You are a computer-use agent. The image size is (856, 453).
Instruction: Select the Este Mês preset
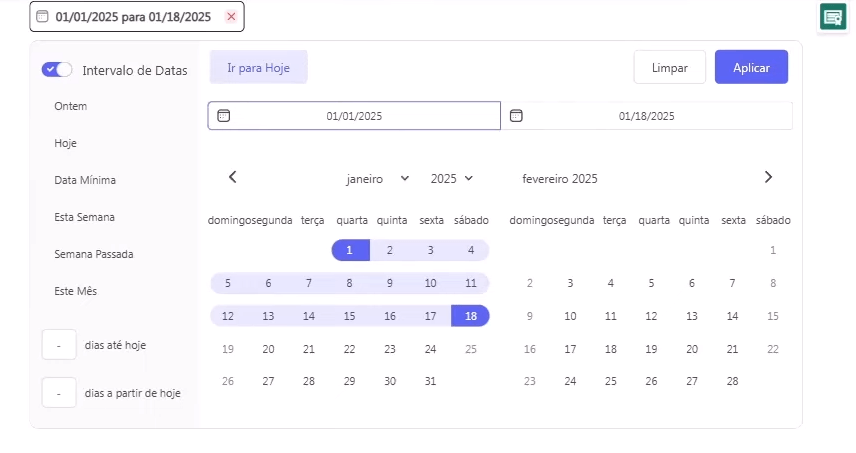click(76, 291)
